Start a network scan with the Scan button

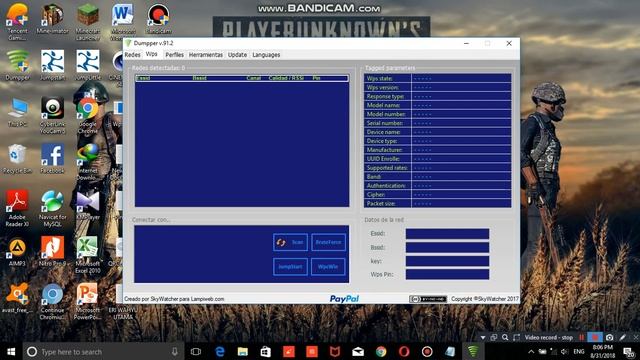[290, 242]
